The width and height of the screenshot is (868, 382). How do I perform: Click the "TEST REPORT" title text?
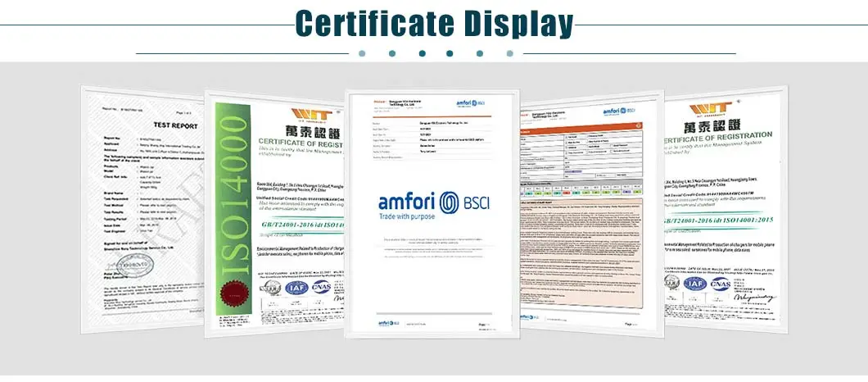[175, 126]
